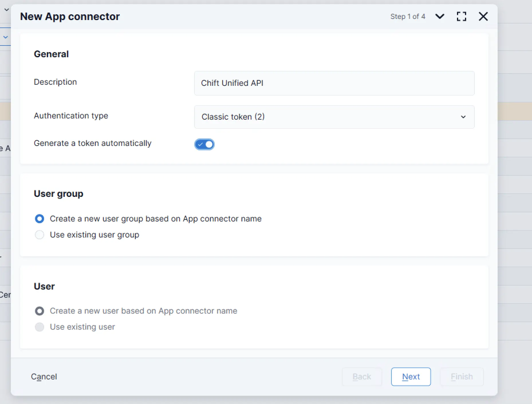Expand the steps chevron beside Step 1 of 4
Viewport: 532px width, 404px height.
(x=440, y=16)
